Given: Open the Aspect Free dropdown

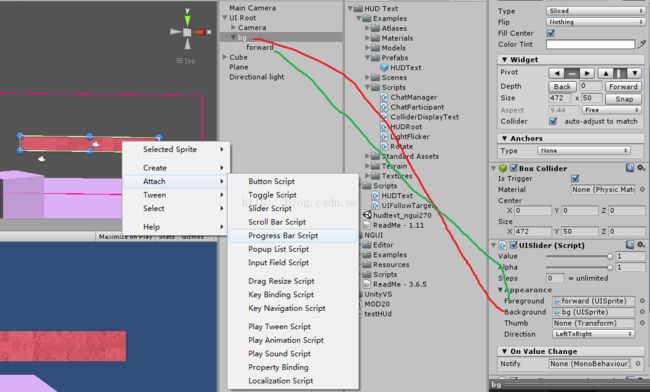Looking at the screenshot, I should pos(611,110).
